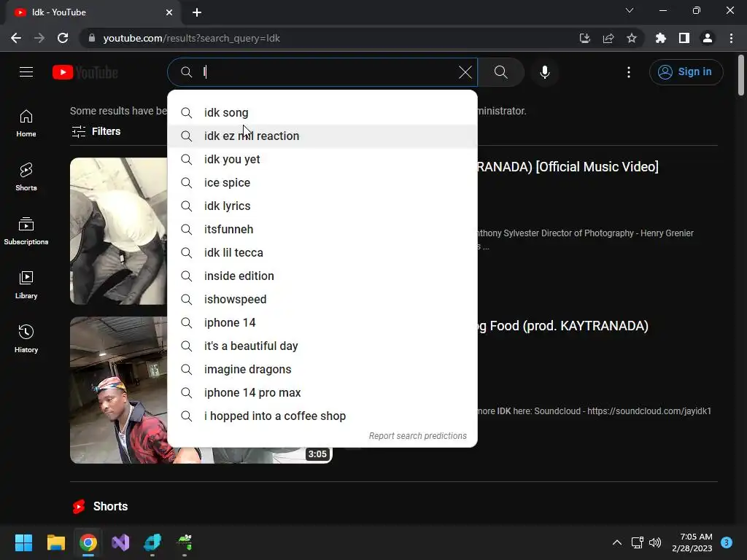Open a new tab with plus button
The height and width of the screenshot is (560, 747).
point(197,12)
